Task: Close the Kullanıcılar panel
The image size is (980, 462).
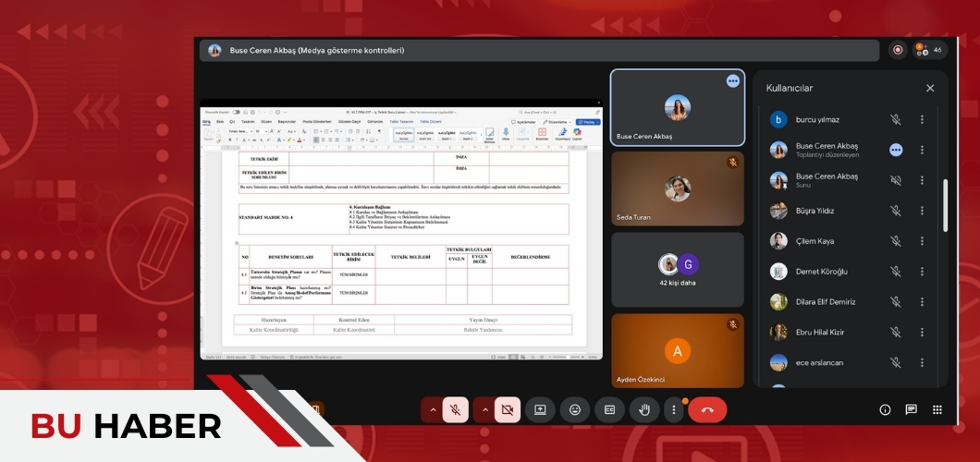Action: 930,88
